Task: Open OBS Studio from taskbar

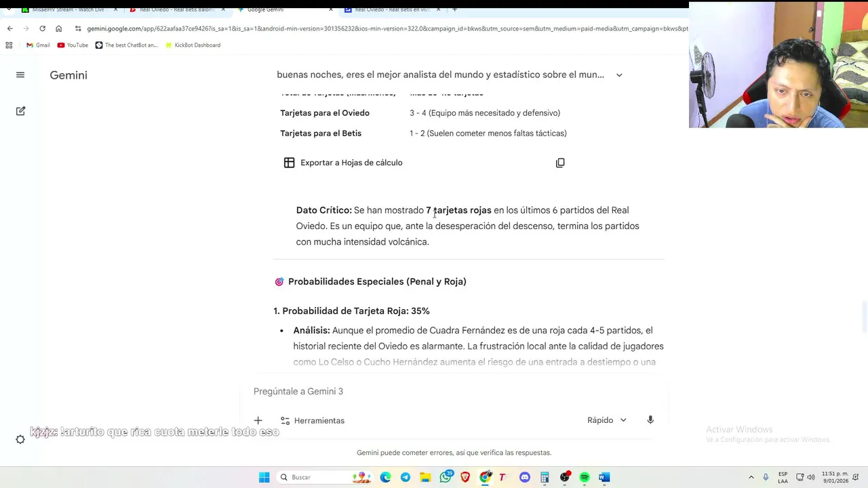Action: [x=565, y=477]
